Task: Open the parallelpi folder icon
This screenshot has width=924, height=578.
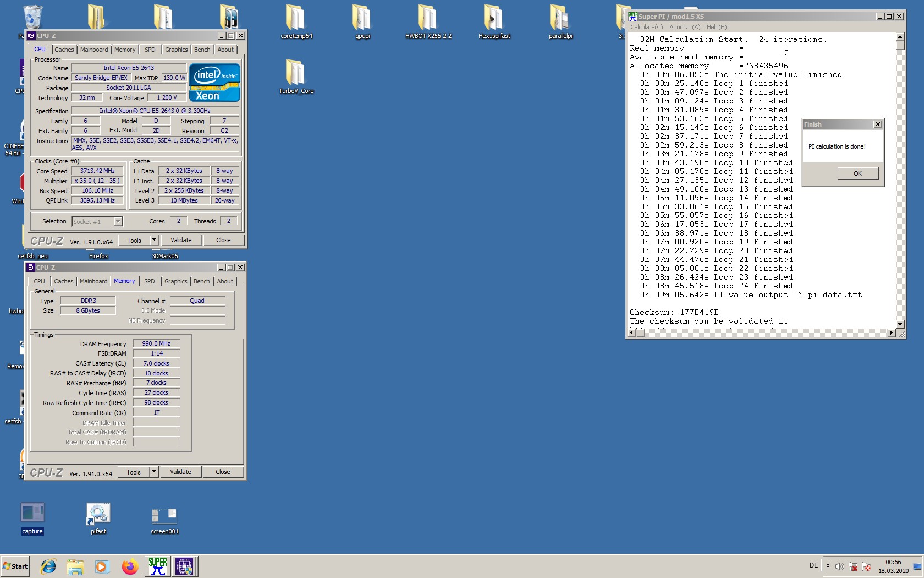Action: coord(560,22)
